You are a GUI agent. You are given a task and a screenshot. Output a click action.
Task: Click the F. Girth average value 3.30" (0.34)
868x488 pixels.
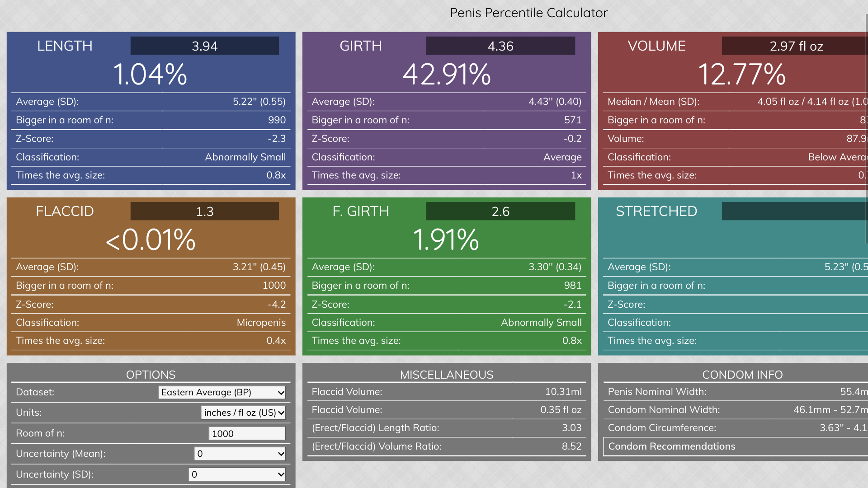pos(555,267)
